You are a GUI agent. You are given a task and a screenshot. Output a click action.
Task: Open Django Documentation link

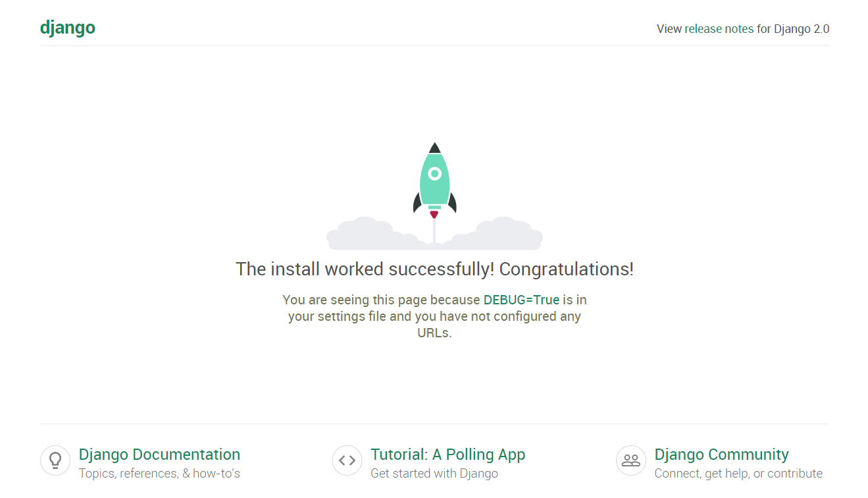[x=159, y=455]
